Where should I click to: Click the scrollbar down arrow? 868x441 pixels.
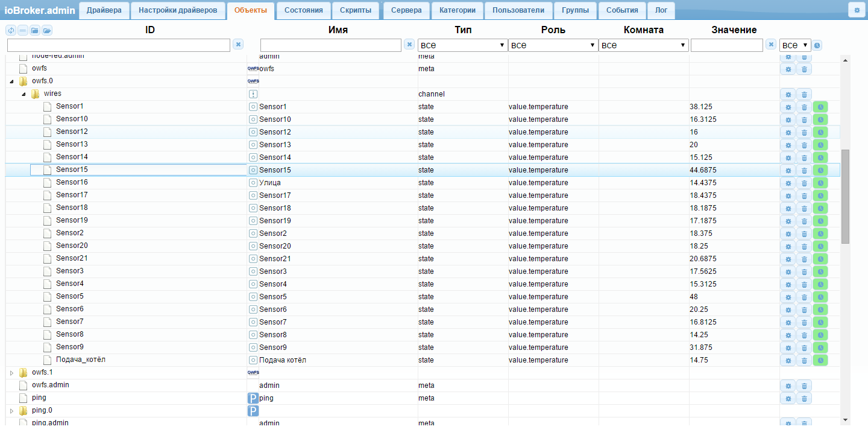coord(845,419)
